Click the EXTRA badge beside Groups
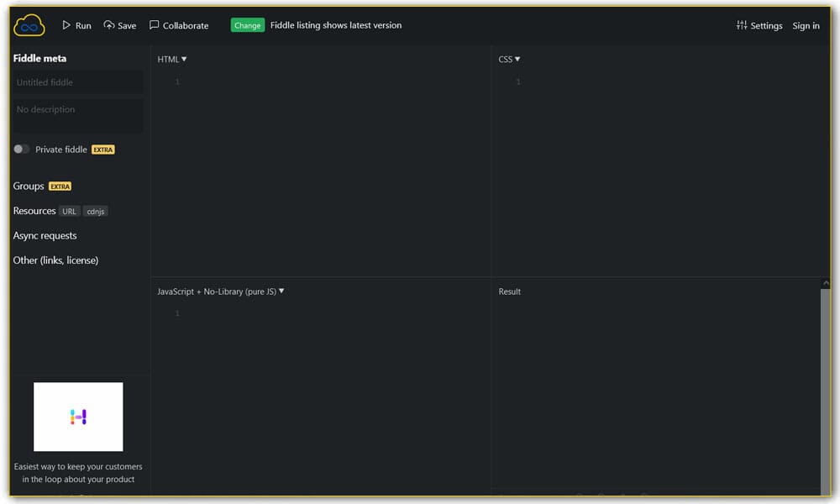Viewport: 840px width, 504px height. pos(60,186)
